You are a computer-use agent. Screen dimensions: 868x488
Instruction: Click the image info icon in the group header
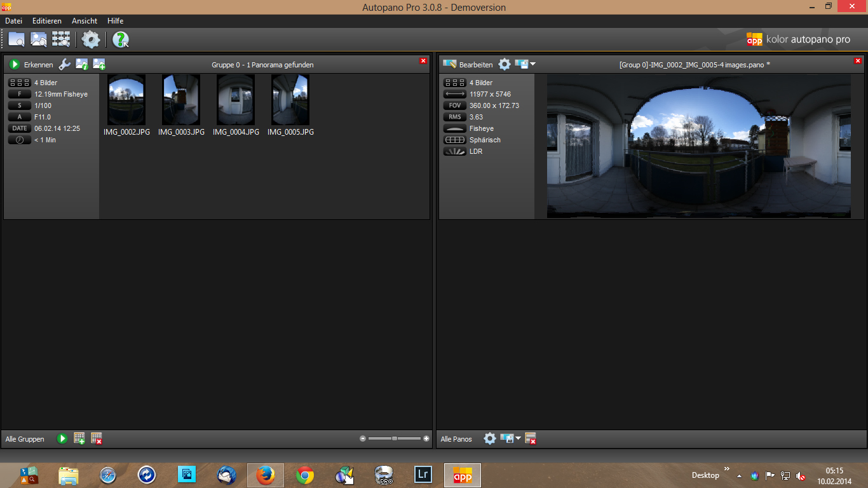82,64
